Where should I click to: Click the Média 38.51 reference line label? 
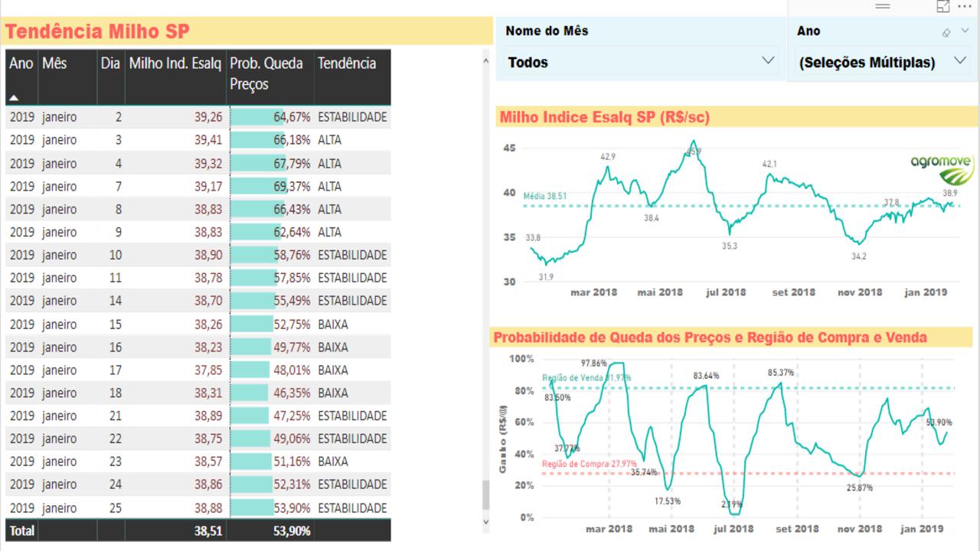tap(545, 196)
